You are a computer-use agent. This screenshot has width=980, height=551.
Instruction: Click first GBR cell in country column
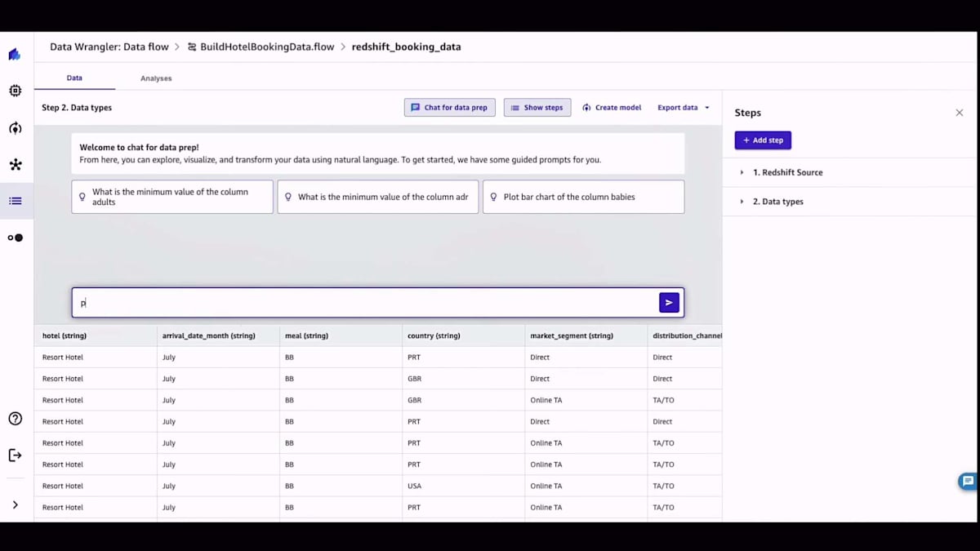(463, 379)
